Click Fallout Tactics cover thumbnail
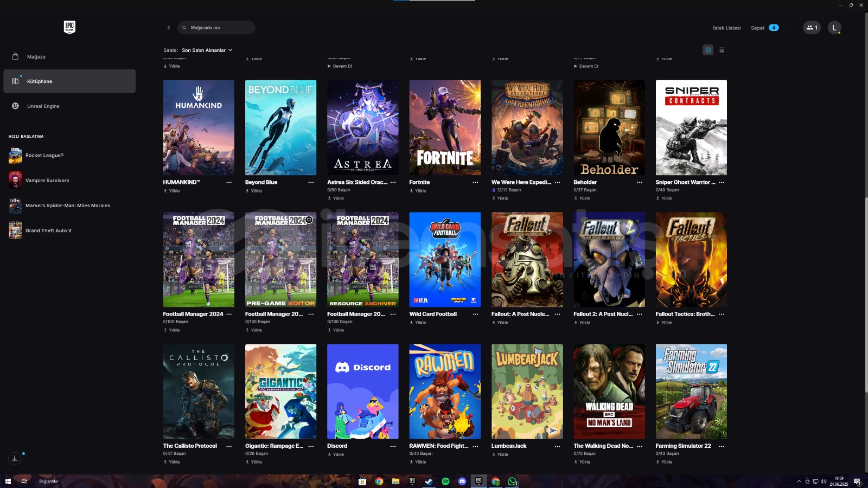868x488 pixels. pos(691,260)
